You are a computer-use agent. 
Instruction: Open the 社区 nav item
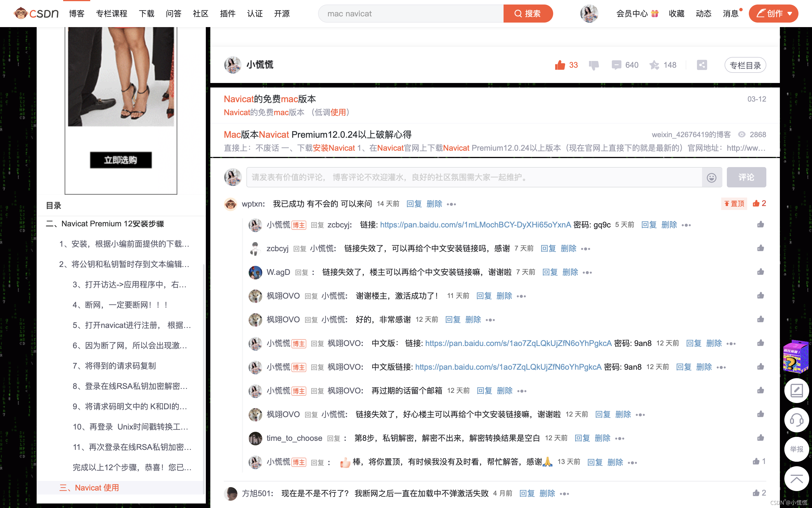pyautogui.click(x=201, y=14)
